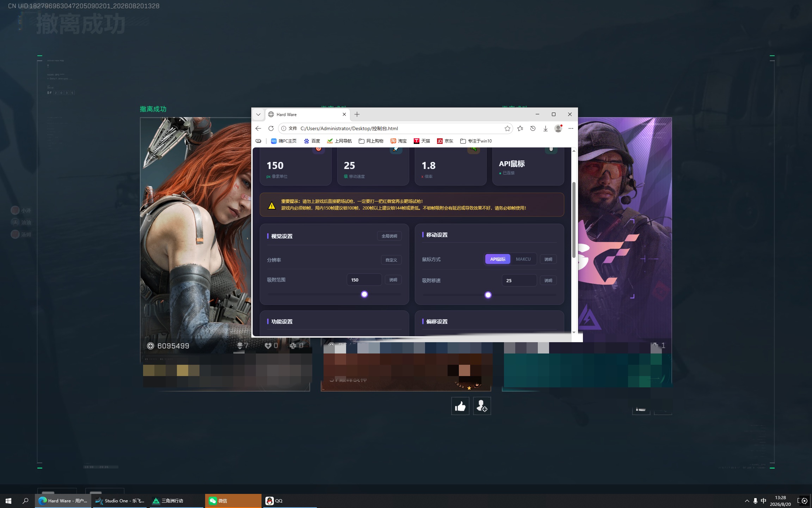Image resolution: width=812 pixels, height=508 pixels.
Task: Click the page vertical scrollbar thumb
Action: [x=574, y=220]
